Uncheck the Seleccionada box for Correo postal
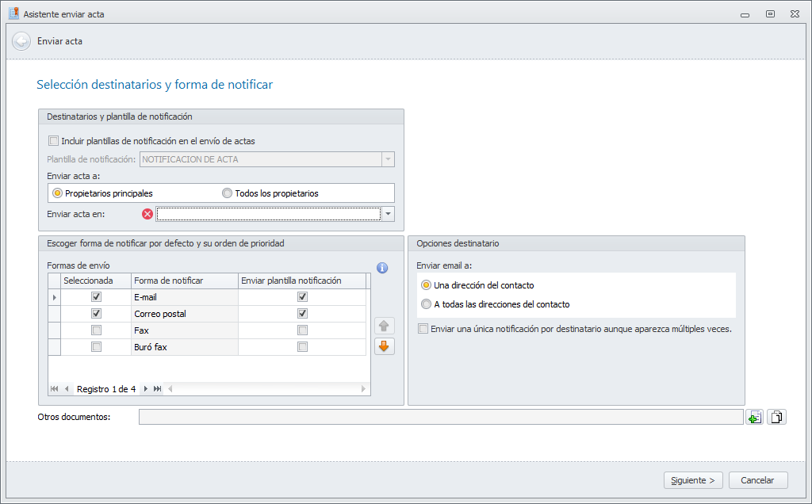The width and height of the screenshot is (812, 504). pos(96,314)
